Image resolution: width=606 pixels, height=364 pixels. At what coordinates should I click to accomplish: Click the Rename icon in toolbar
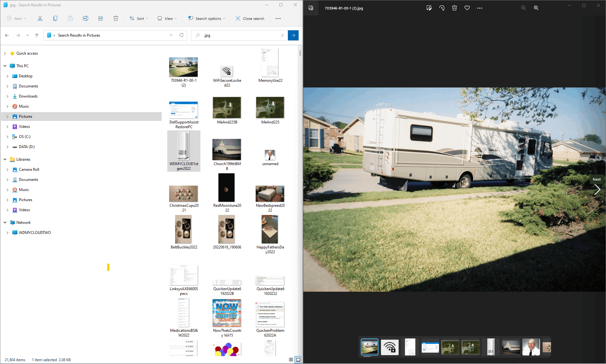pos(86,19)
